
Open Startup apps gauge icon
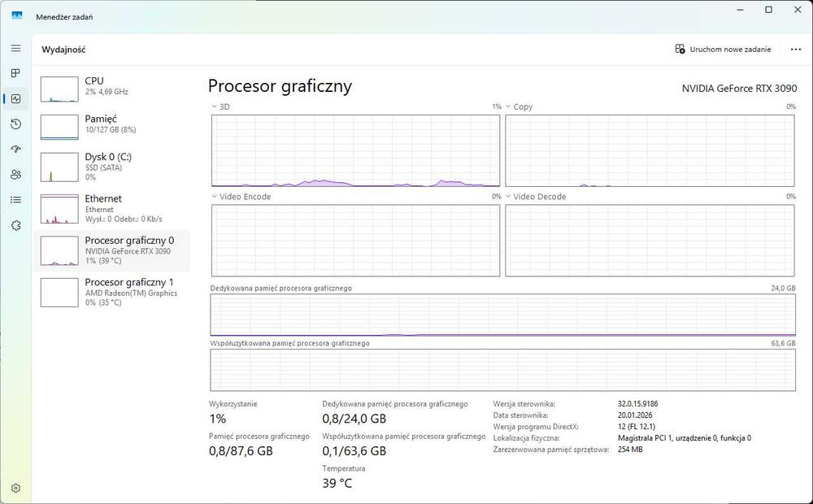[16, 150]
